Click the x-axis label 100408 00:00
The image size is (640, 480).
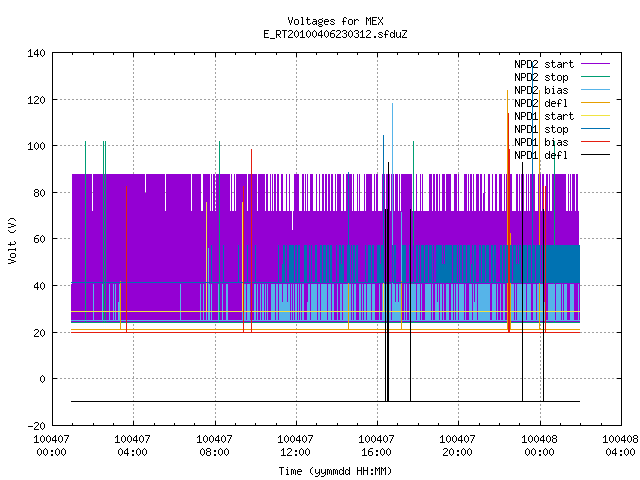click(x=539, y=446)
